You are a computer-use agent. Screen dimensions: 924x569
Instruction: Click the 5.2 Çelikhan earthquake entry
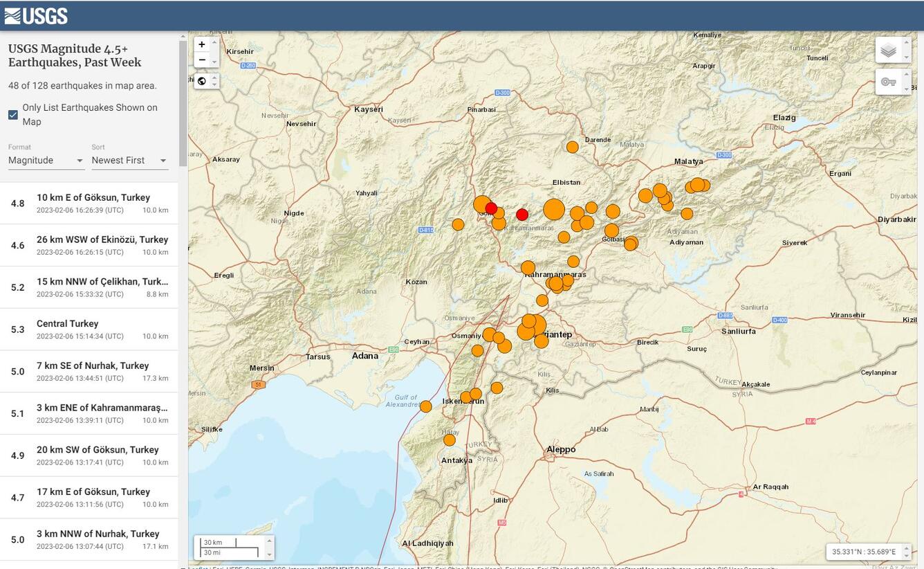pyautogui.click(x=90, y=287)
